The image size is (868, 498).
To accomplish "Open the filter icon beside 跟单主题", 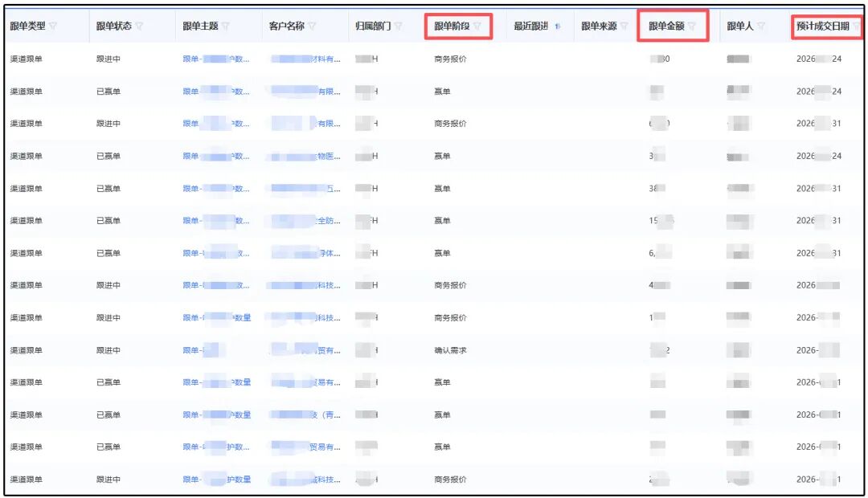I will tap(226, 26).
